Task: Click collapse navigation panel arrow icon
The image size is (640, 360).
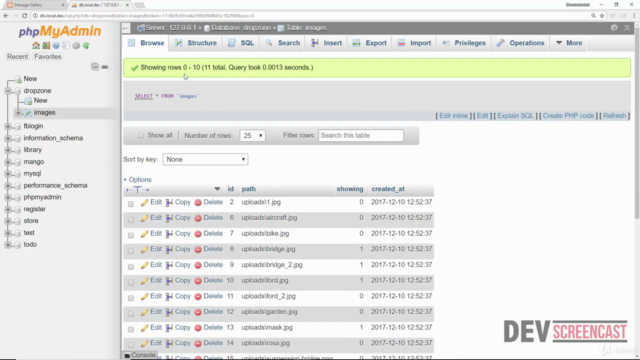Action: [x=126, y=28]
